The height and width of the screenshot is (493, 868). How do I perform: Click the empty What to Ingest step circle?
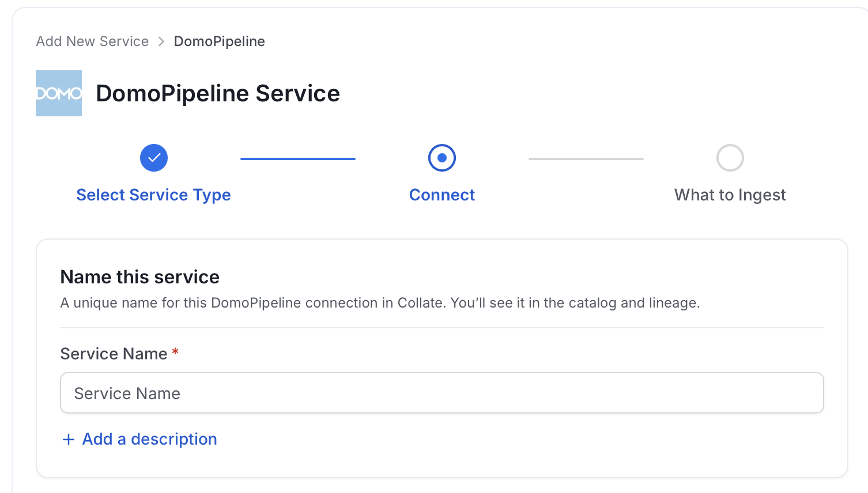[x=730, y=158]
